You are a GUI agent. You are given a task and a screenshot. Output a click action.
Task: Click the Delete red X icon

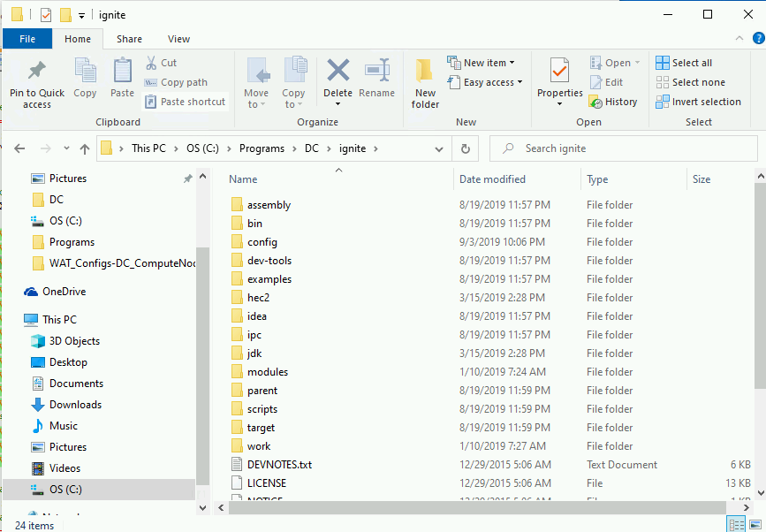click(x=337, y=71)
